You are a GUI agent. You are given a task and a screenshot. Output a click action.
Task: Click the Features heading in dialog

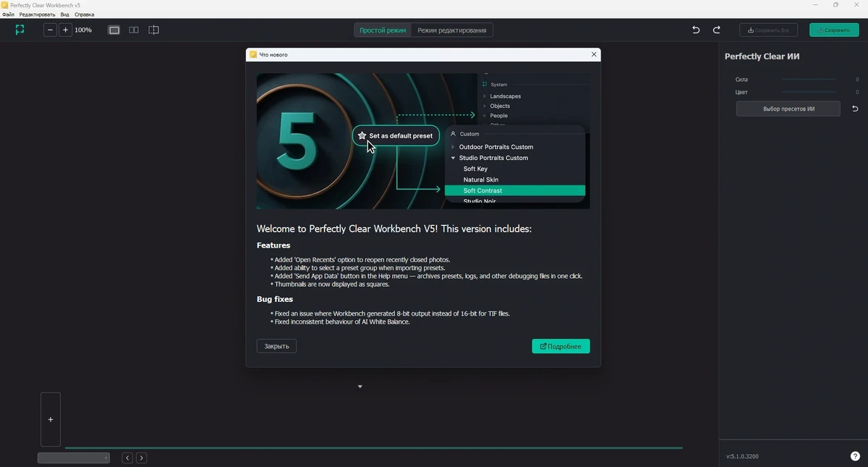tap(273, 245)
